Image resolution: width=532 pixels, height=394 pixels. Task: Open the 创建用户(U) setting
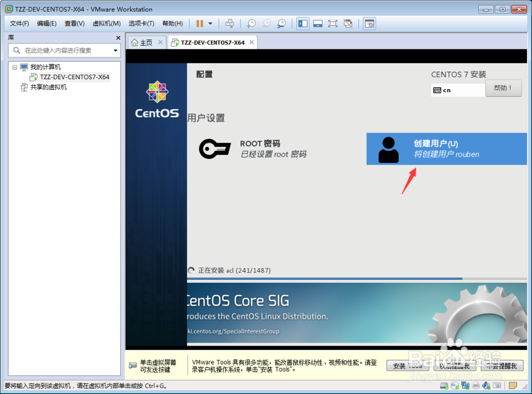[x=446, y=149]
